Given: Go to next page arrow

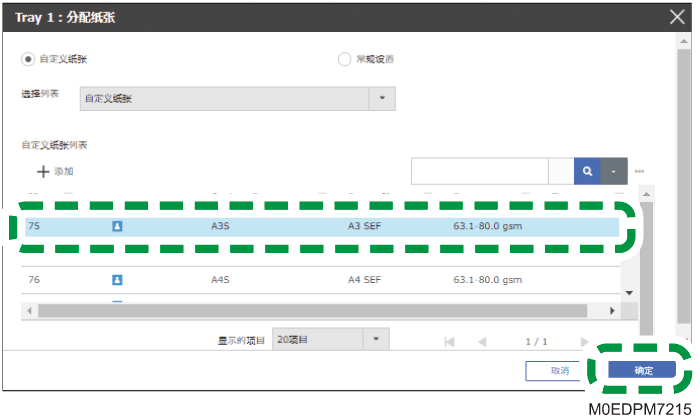Looking at the screenshot, I should point(584,342).
